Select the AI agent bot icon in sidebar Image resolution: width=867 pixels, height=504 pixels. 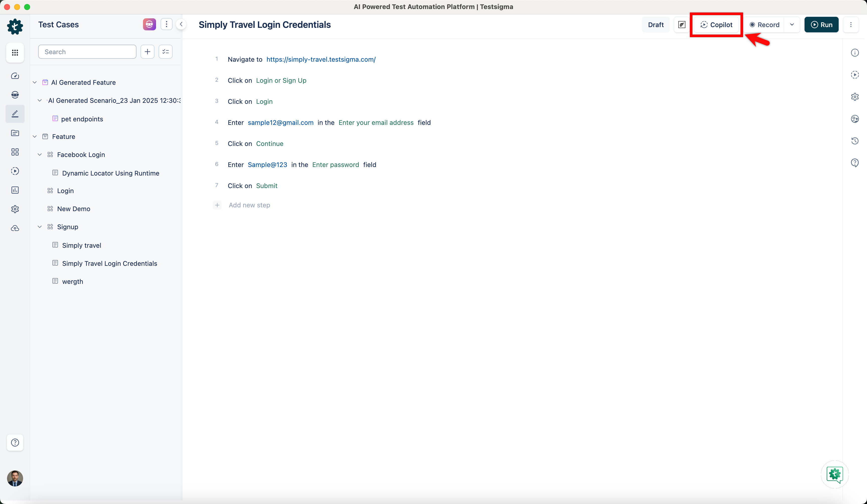(15, 95)
